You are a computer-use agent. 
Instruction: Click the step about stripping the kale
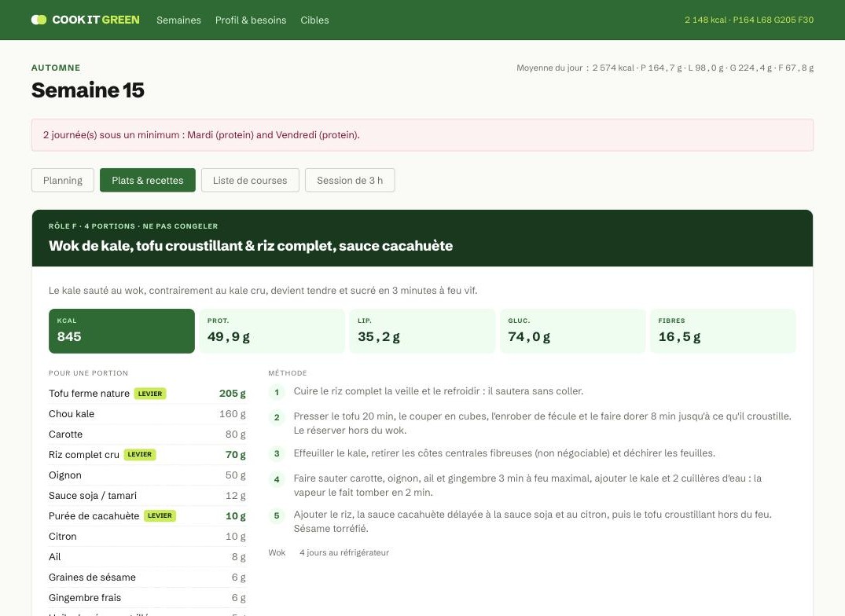click(505, 453)
